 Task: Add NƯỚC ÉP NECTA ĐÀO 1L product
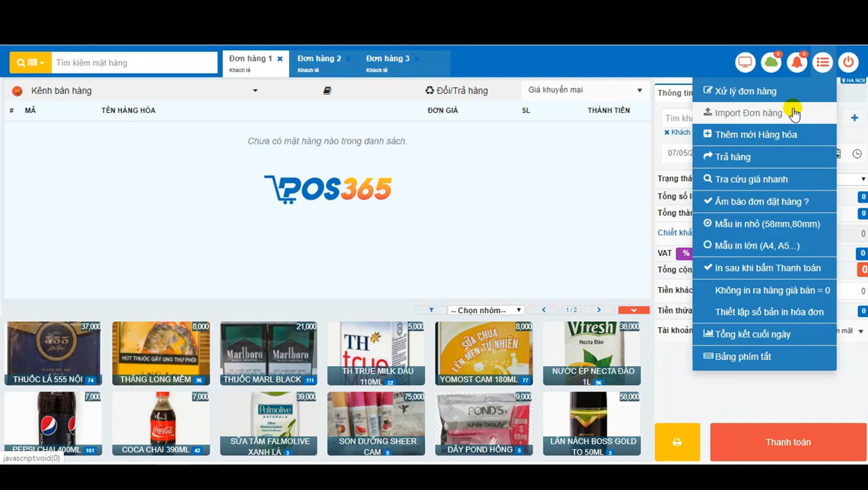coord(592,353)
